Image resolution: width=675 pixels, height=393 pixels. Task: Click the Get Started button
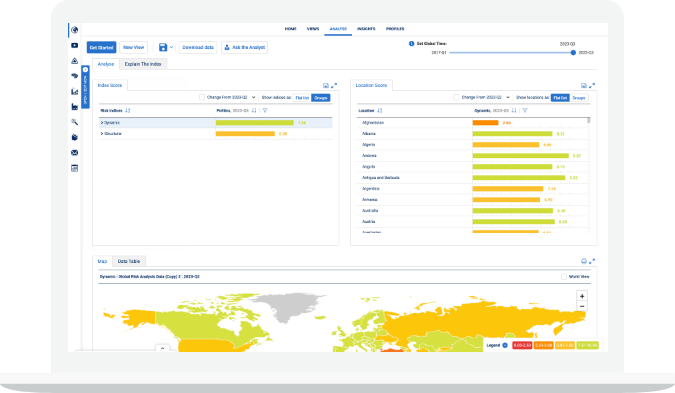pyautogui.click(x=102, y=47)
